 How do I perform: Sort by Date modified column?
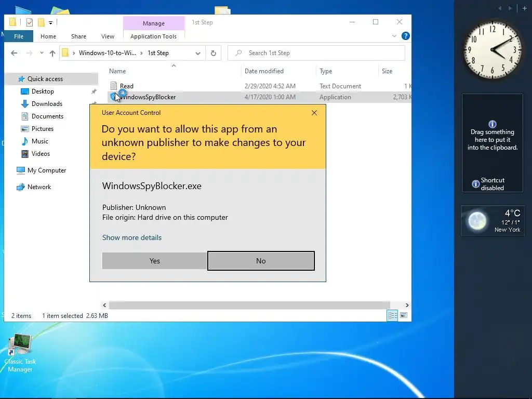coord(264,71)
